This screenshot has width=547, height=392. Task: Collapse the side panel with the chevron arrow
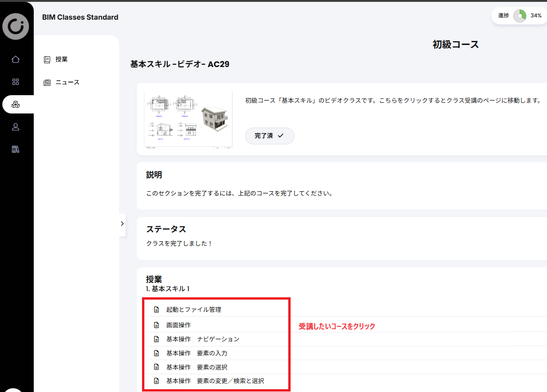pos(122,223)
